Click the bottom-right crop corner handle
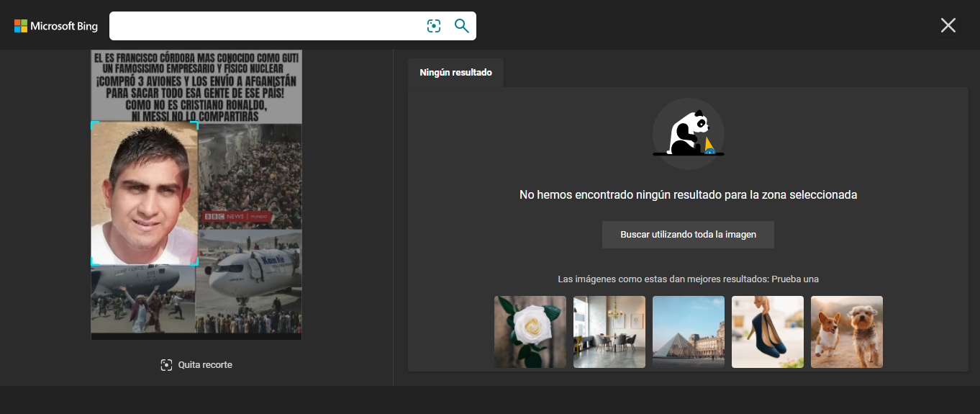This screenshot has width=980, height=414. pyautogui.click(x=196, y=263)
